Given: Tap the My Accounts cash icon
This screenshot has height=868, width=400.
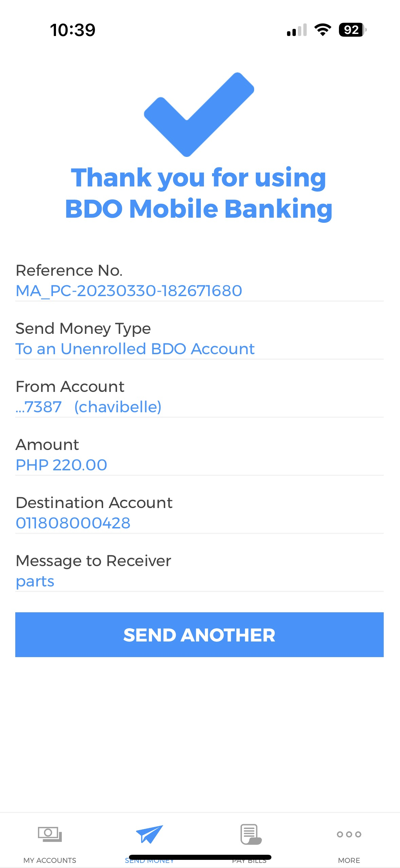Looking at the screenshot, I should click(50, 834).
